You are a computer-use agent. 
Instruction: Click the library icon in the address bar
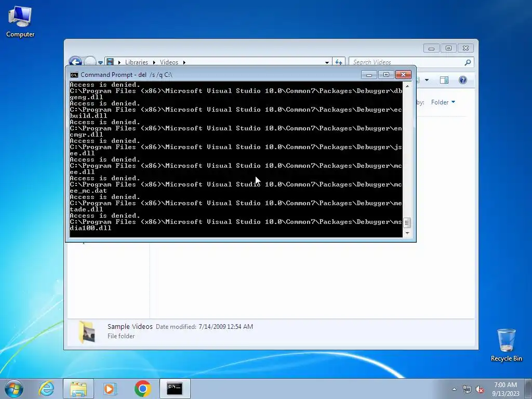(x=110, y=62)
